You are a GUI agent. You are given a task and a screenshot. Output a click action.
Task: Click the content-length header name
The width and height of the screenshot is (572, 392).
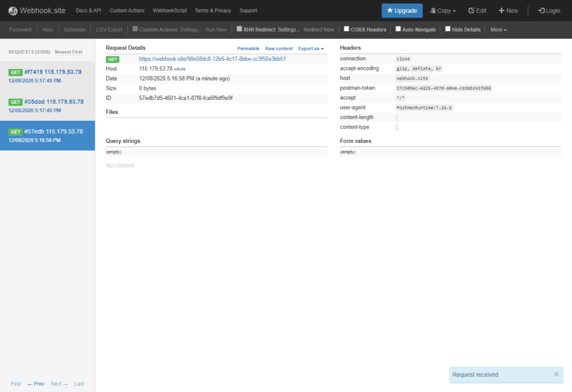point(357,117)
